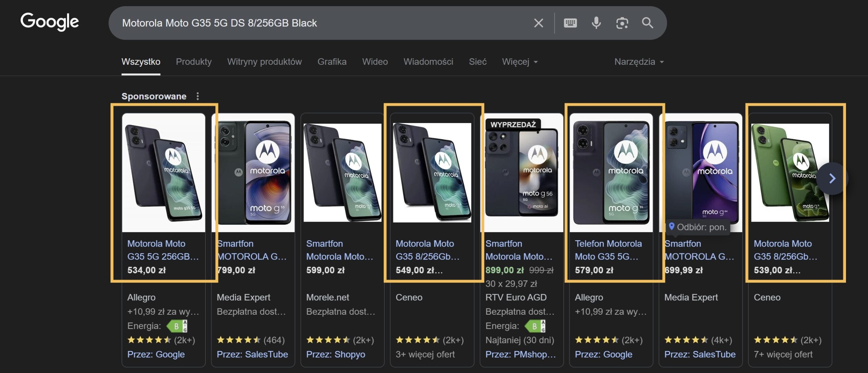
Task: Clear the search query with the X icon
Action: pyautogui.click(x=538, y=23)
